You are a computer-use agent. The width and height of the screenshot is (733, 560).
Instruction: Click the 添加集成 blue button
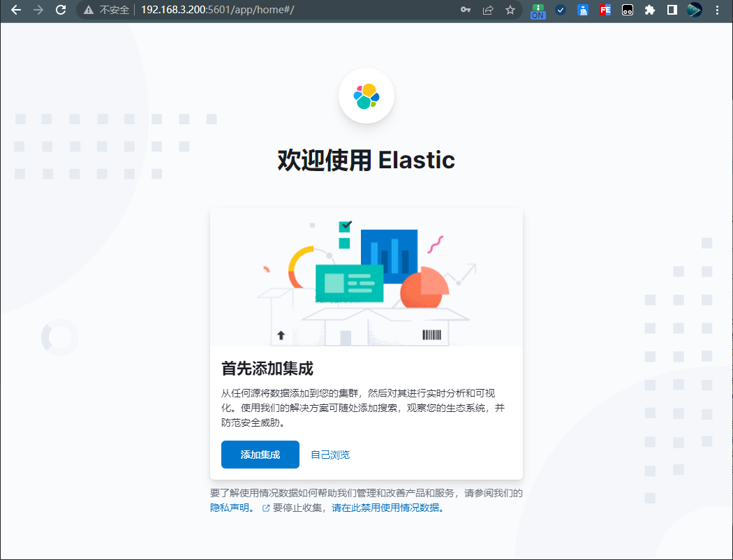pyautogui.click(x=260, y=454)
